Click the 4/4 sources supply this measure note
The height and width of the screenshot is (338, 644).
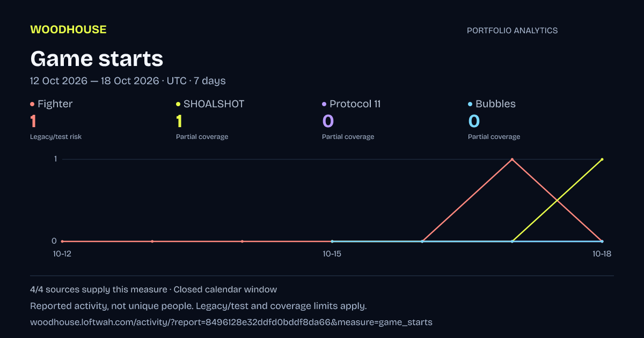(x=99, y=290)
